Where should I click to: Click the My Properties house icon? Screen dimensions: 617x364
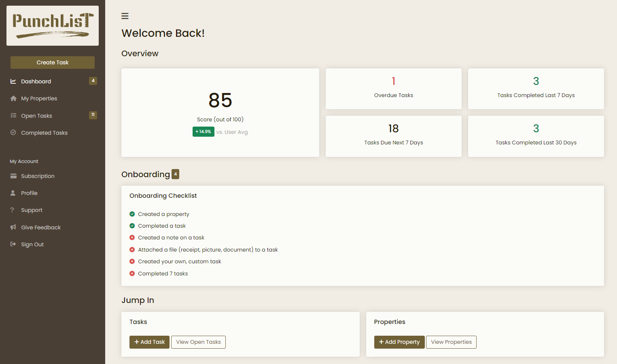click(13, 99)
